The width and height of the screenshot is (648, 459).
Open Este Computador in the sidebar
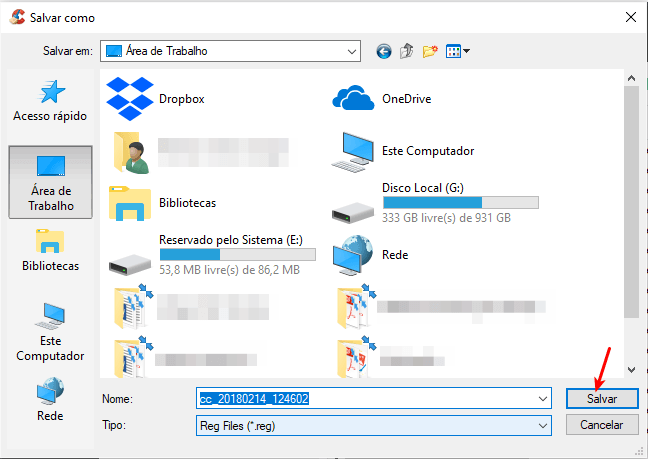50,332
